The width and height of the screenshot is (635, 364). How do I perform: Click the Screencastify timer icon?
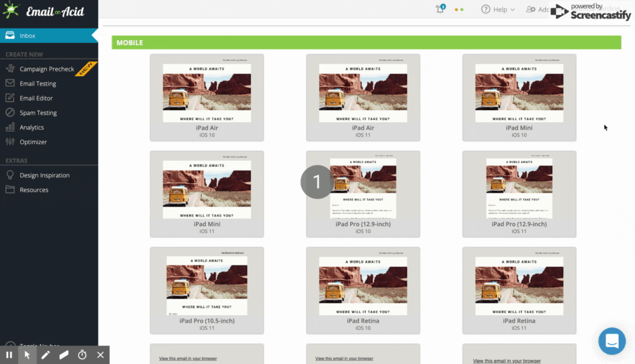coord(82,354)
